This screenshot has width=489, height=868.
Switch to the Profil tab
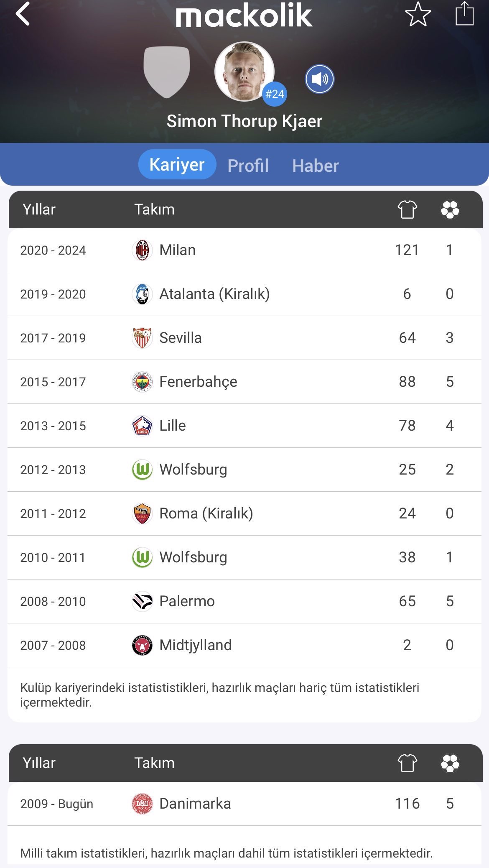248,166
